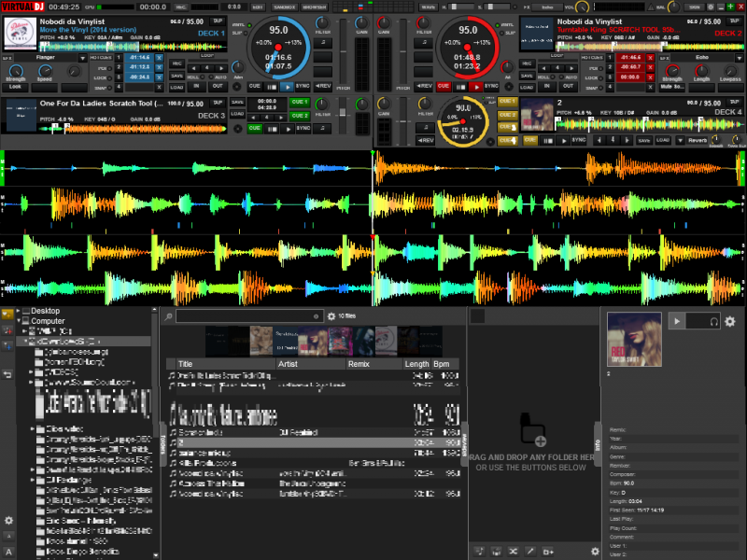Select the 'Across The Hollow' track row
This screenshot has width=747, height=560.
click(314, 483)
